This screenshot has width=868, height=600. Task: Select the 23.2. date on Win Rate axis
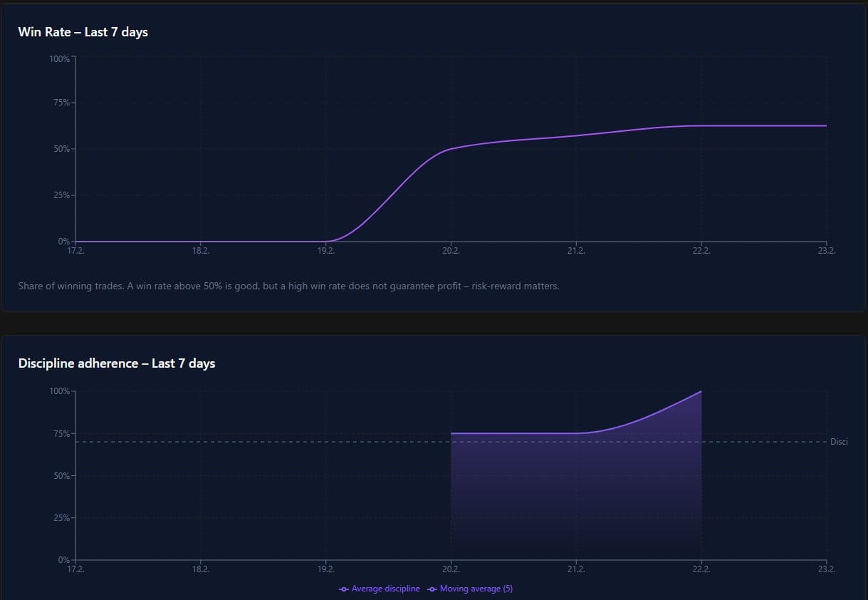click(x=826, y=251)
